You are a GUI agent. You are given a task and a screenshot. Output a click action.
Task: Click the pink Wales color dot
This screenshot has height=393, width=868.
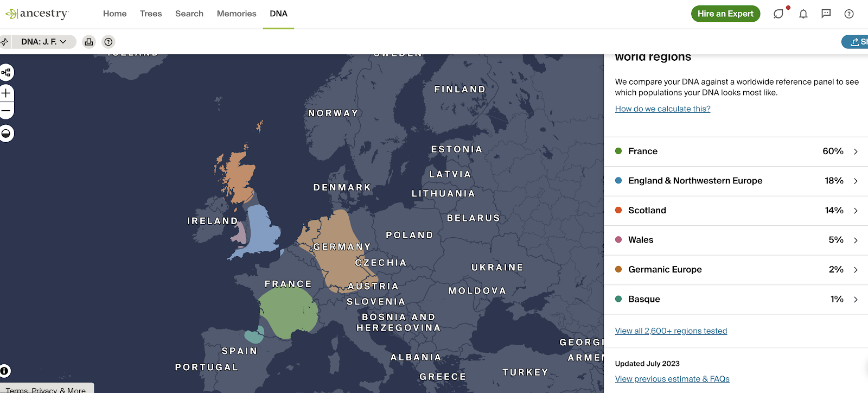[x=618, y=239]
